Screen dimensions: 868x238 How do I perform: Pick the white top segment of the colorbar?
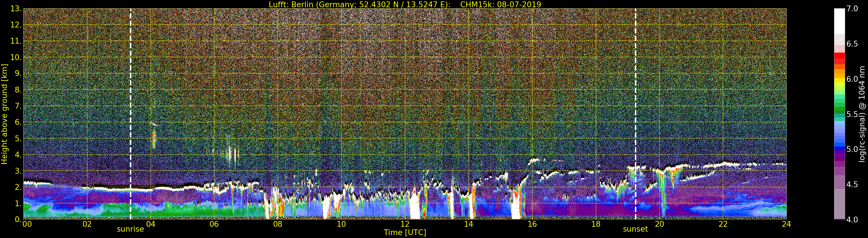(839, 21)
